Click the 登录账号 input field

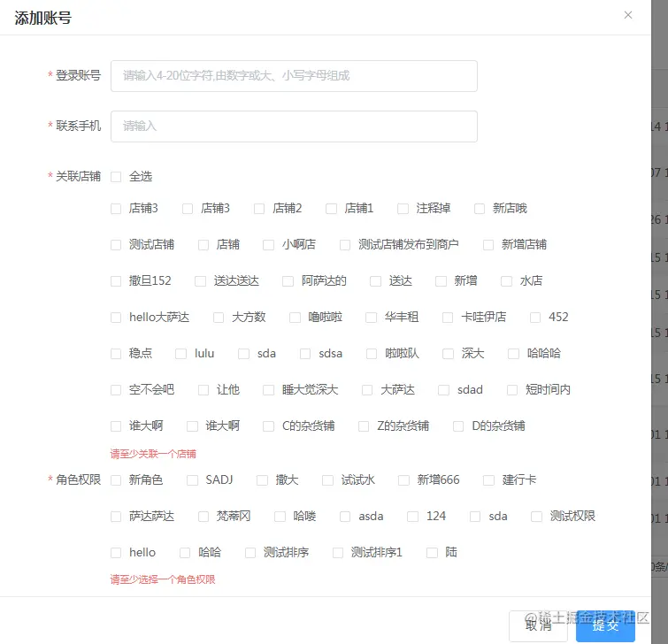(294, 76)
